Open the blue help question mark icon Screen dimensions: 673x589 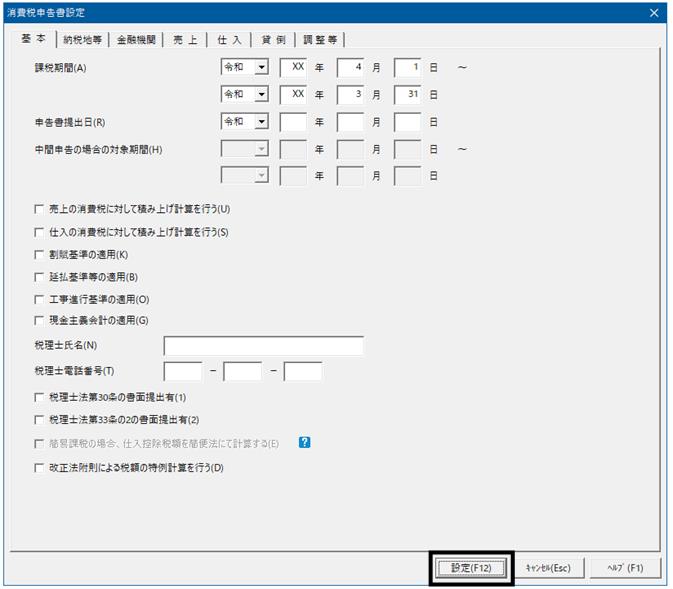(x=304, y=442)
